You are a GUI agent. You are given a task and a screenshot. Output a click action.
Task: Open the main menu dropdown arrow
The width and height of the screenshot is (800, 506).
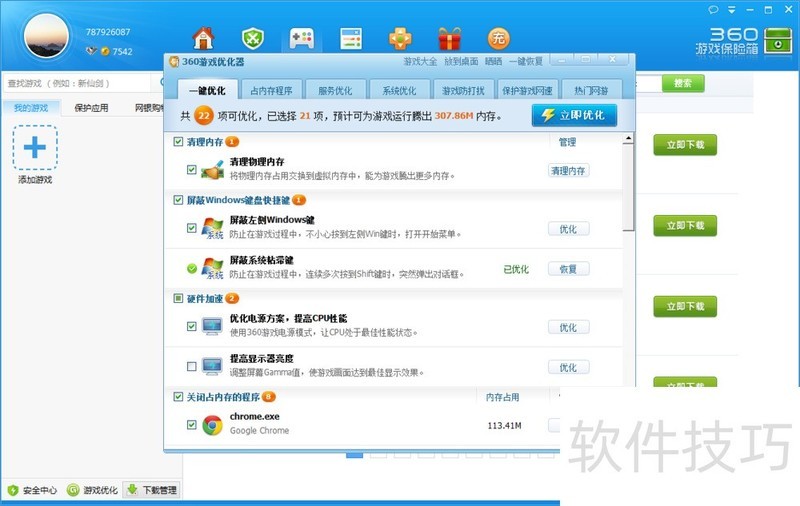pos(732,10)
